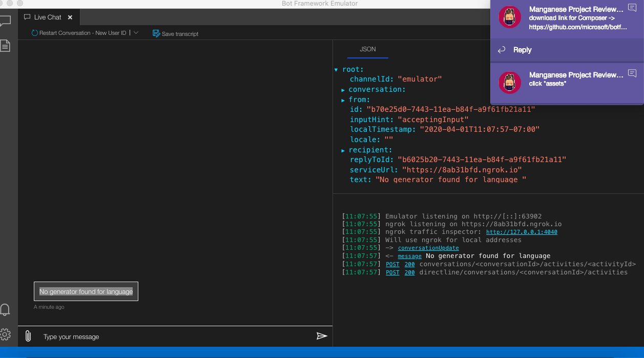The width and height of the screenshot is (644, 358).
Task: Click the text value 'No generator found' in JSON
Action: point(451,180)
